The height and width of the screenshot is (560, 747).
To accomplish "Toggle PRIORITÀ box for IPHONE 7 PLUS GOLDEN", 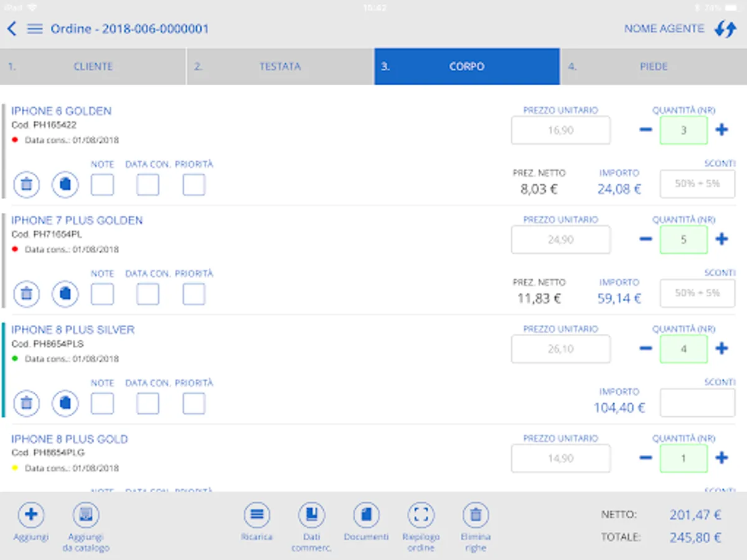I will pos(194,294).
